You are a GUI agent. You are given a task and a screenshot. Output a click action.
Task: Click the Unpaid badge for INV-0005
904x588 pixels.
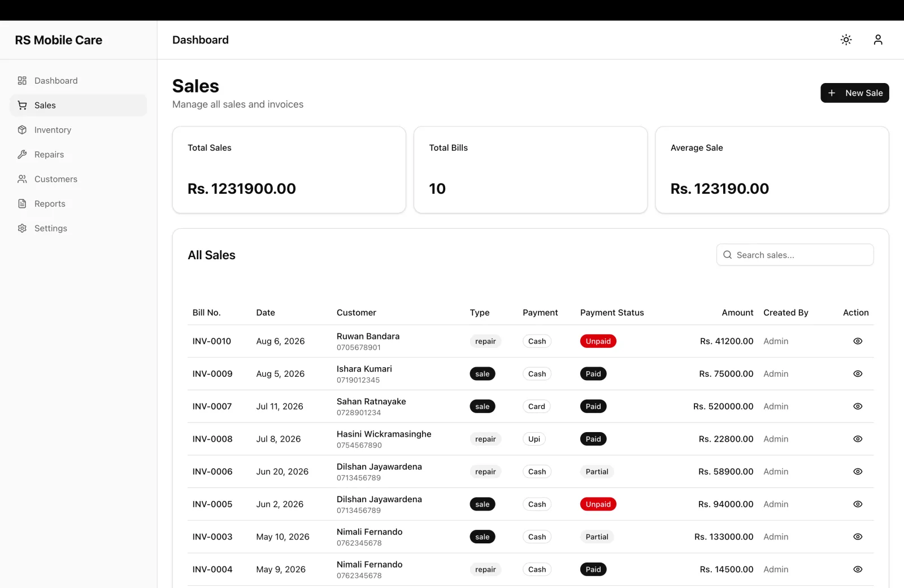tap(598, 504)
